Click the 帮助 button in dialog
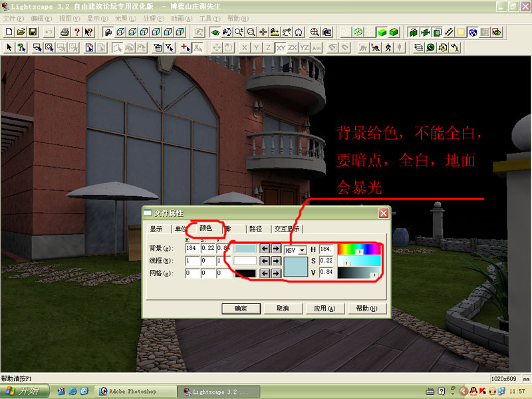The image size is (532, 399). 367,309
